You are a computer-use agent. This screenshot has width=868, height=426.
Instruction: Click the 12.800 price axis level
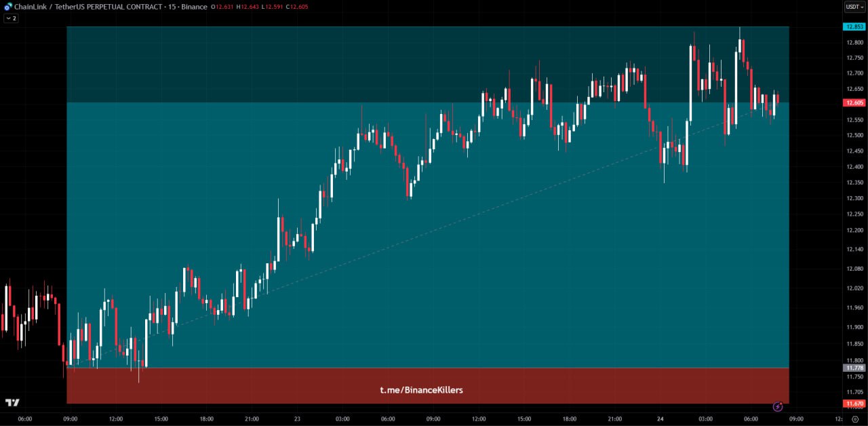coord(854,43)
